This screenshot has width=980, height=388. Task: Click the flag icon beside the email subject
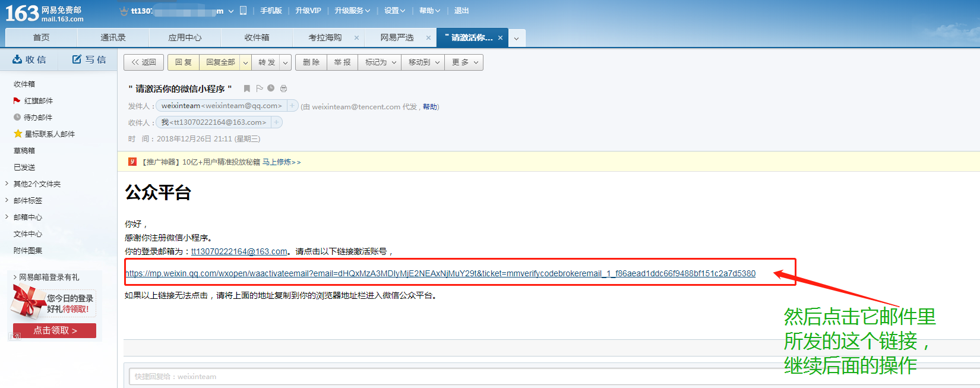(x=260, y=89)
